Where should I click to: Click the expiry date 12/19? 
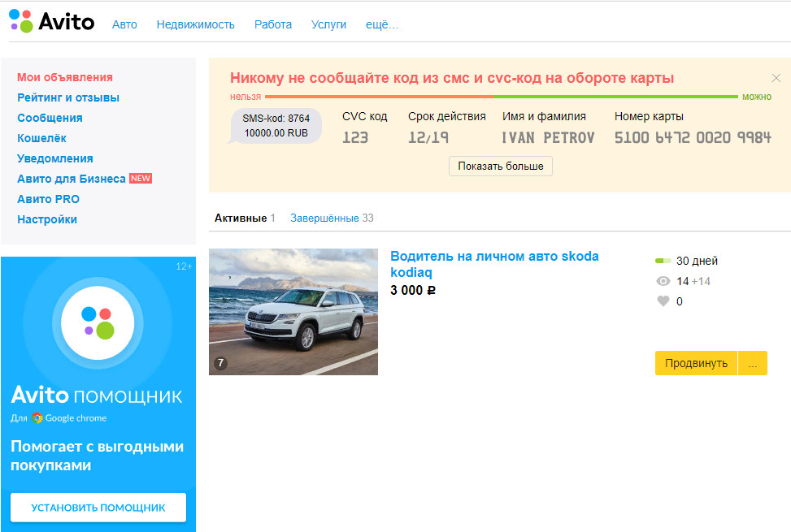pos(428,137)
